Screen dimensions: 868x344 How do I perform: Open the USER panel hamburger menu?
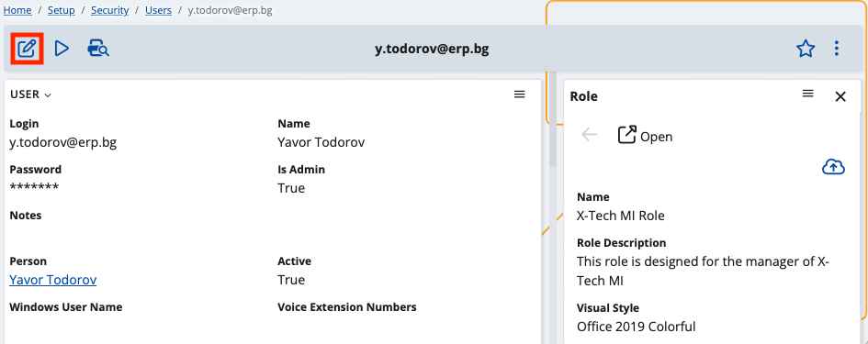tap(519, 94)
